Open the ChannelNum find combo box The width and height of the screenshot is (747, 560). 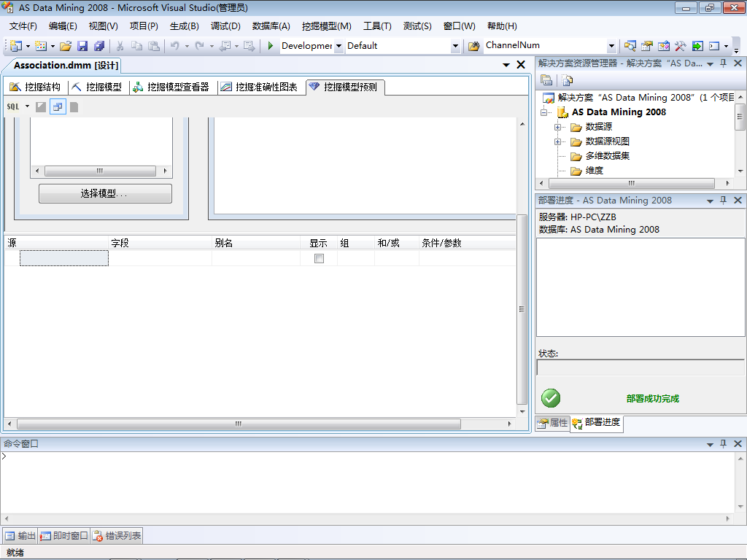coord(611,46)
